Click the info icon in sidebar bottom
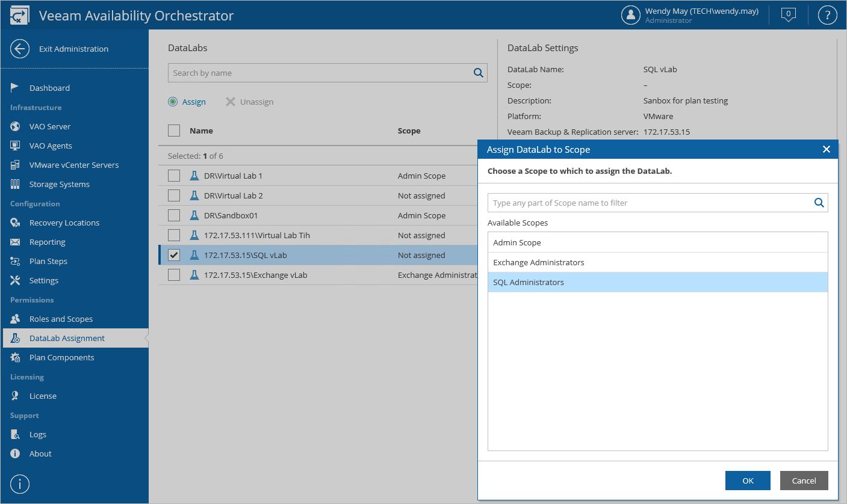 (x=20, y=484)
